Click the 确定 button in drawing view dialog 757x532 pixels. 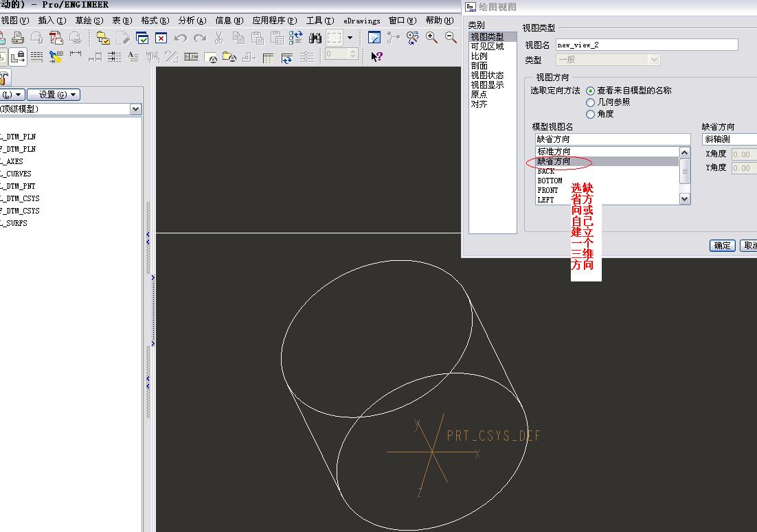[x=722, y=246]
